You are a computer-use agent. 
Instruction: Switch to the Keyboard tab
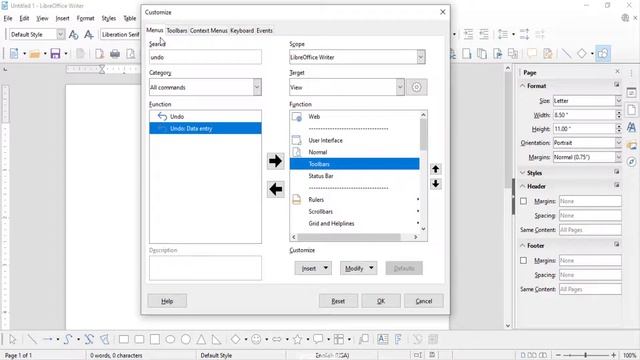pyautogui.click(x=242, y=31)
